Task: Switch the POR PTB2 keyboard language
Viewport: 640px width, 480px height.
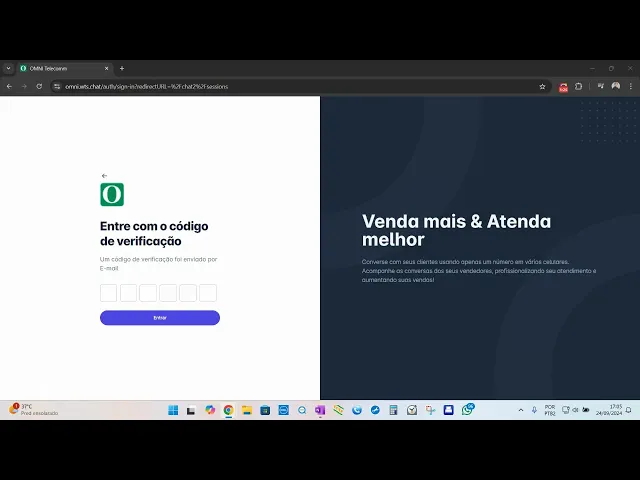Action: tap(550, 410)
